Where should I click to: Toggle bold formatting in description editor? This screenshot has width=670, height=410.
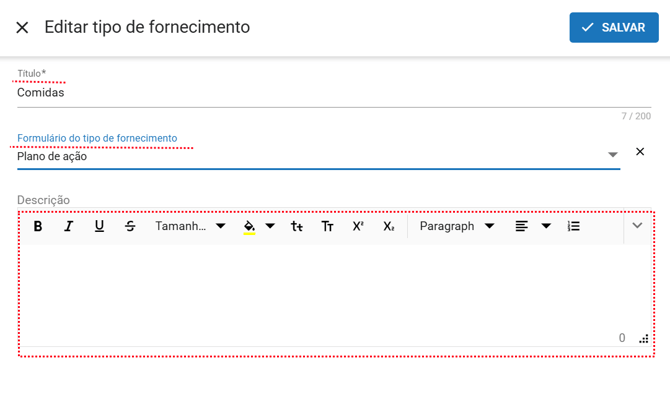[38, 226]
